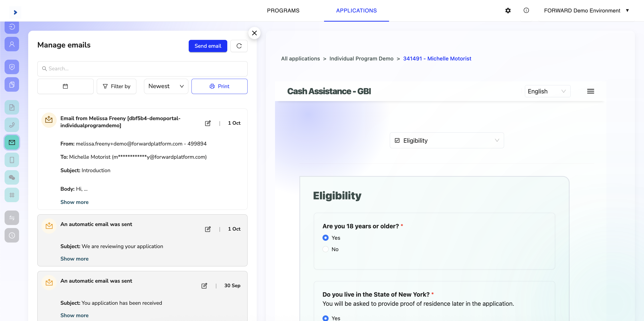Edit the Melissa Freeny email entry
This screenshot has width=644, height=321.
point(208,123)
